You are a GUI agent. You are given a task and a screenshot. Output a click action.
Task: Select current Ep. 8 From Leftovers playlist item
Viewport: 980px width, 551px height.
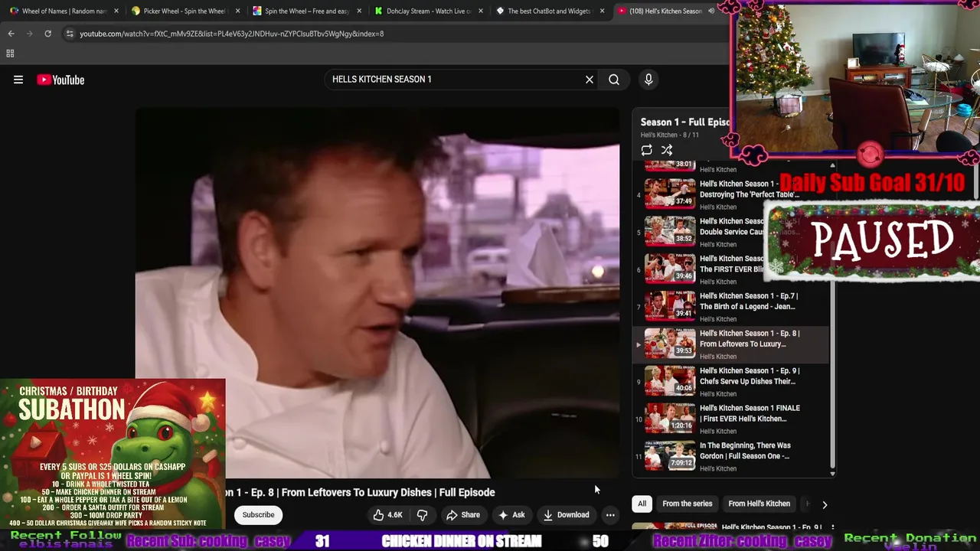pyautogui.click(x=731, y=344)
